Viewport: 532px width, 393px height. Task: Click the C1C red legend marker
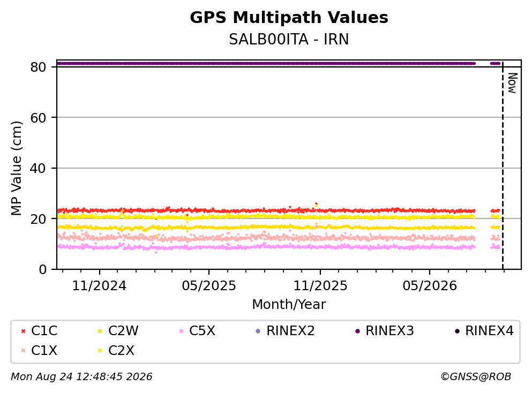coord(23,331)
